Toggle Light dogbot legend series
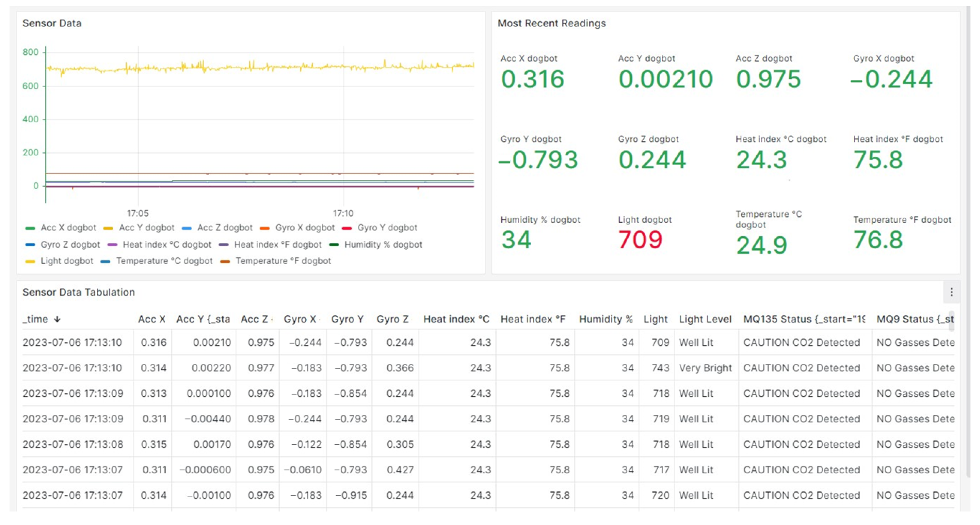 coord(67,261)
